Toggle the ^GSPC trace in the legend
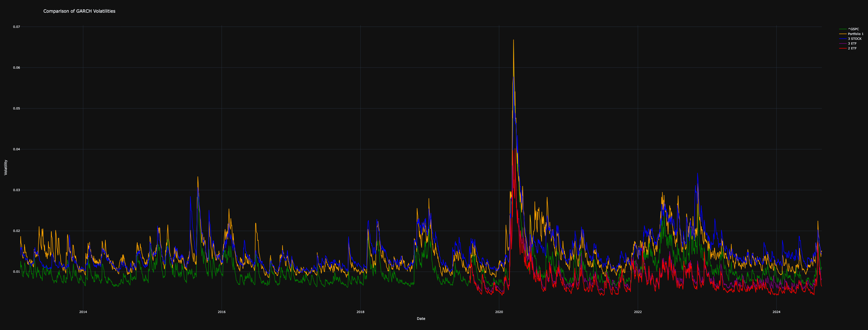 pos(853,29)
